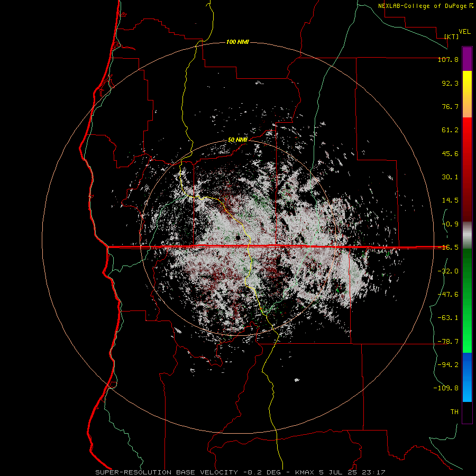Select the 30.1 scale label
This screenshot has width=476, height=476.
pos(450,177)
